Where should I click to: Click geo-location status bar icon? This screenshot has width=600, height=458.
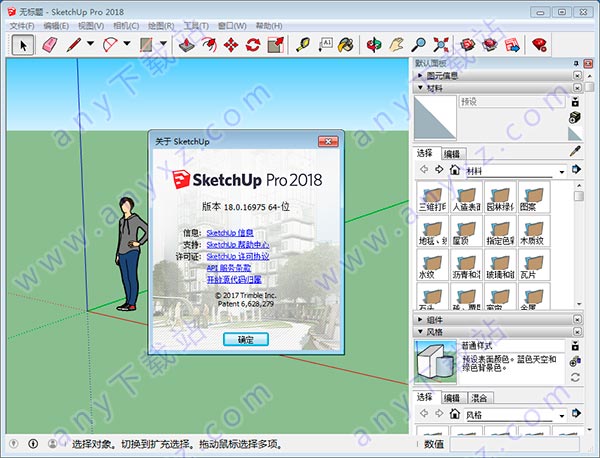point(14,444)
